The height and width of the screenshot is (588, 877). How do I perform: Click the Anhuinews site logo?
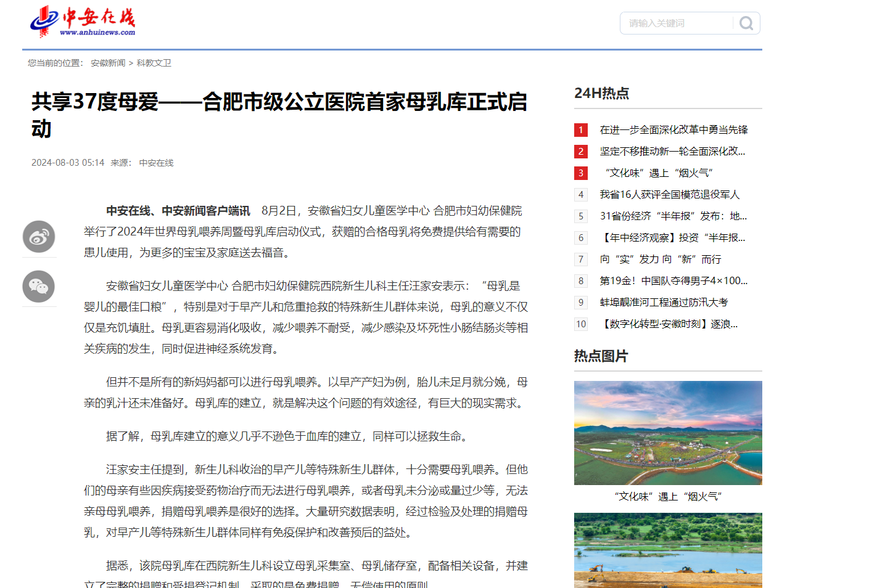(x=82, y=22)
